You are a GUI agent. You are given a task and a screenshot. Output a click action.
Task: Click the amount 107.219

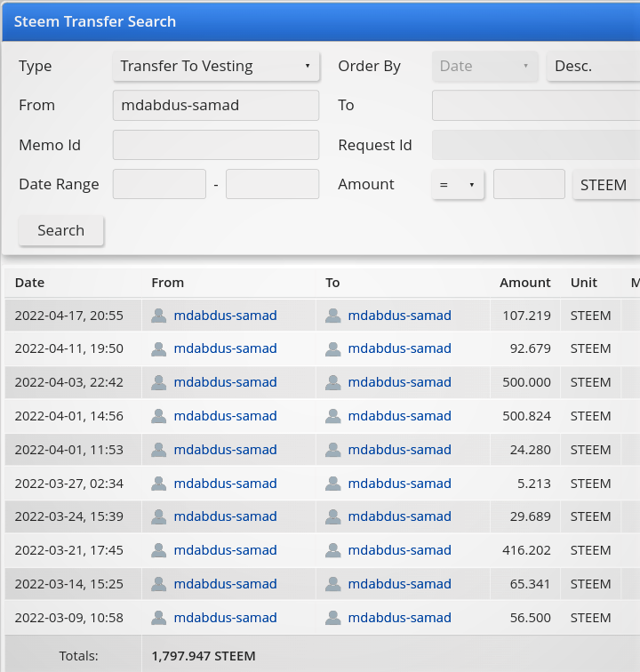click(x=526, y=316)
